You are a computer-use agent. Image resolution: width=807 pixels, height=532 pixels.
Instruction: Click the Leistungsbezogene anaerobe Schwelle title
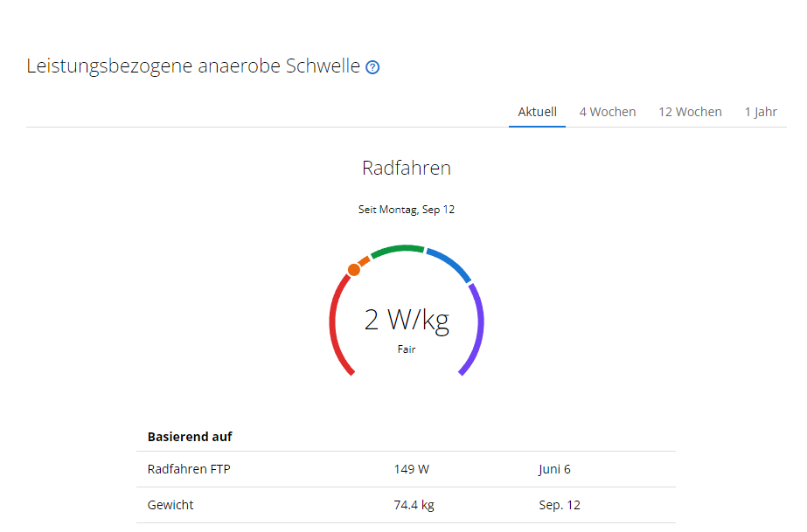[193, 66]
